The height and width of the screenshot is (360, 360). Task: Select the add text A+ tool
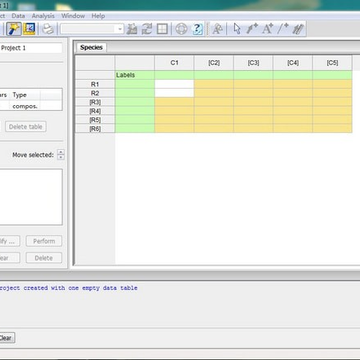[x=268, y=29]
